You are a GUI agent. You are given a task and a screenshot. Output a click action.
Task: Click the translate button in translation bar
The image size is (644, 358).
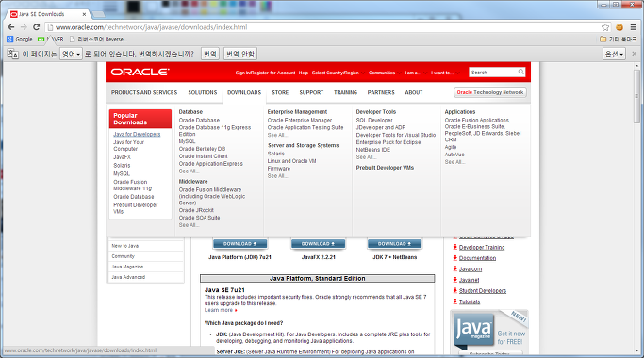point(210,54)
